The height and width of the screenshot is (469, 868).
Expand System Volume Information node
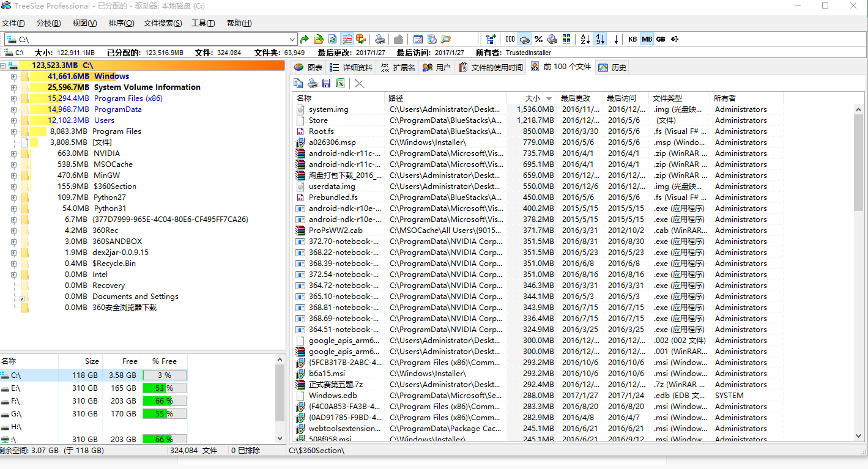click(13, 87)
